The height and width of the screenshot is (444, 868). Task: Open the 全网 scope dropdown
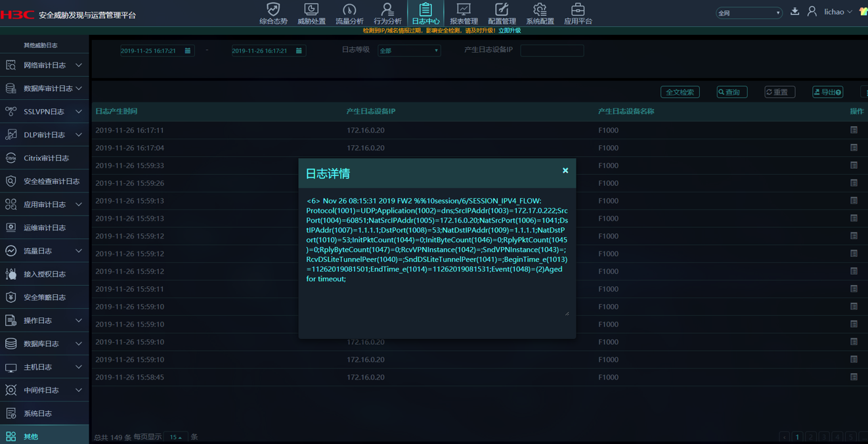[x=749, y=12]
